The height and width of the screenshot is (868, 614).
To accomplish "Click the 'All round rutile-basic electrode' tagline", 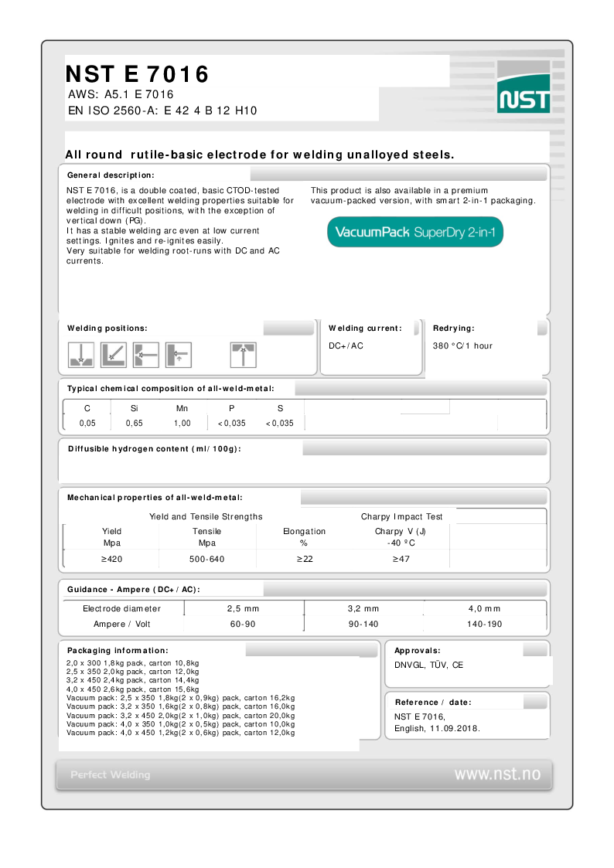I will (259, 155).
